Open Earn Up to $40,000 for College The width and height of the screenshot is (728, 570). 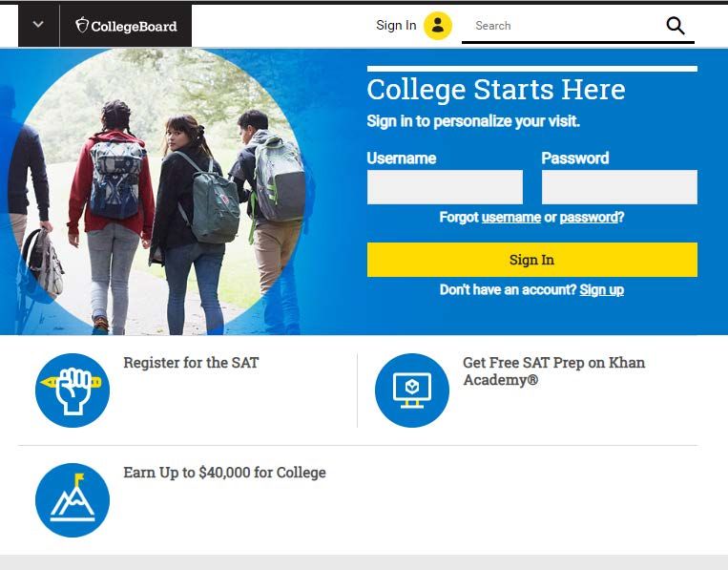coord(225,473)
